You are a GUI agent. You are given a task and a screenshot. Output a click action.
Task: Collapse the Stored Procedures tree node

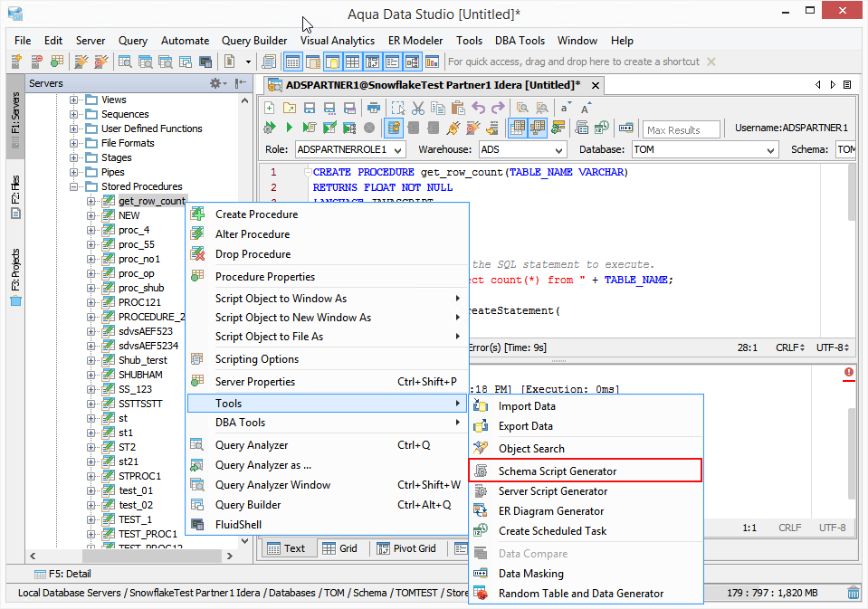[x=73, y=186]
